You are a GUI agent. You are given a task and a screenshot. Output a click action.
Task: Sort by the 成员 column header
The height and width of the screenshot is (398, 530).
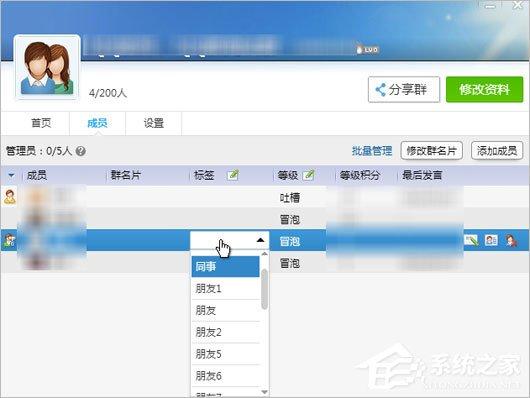coord(37,175)
